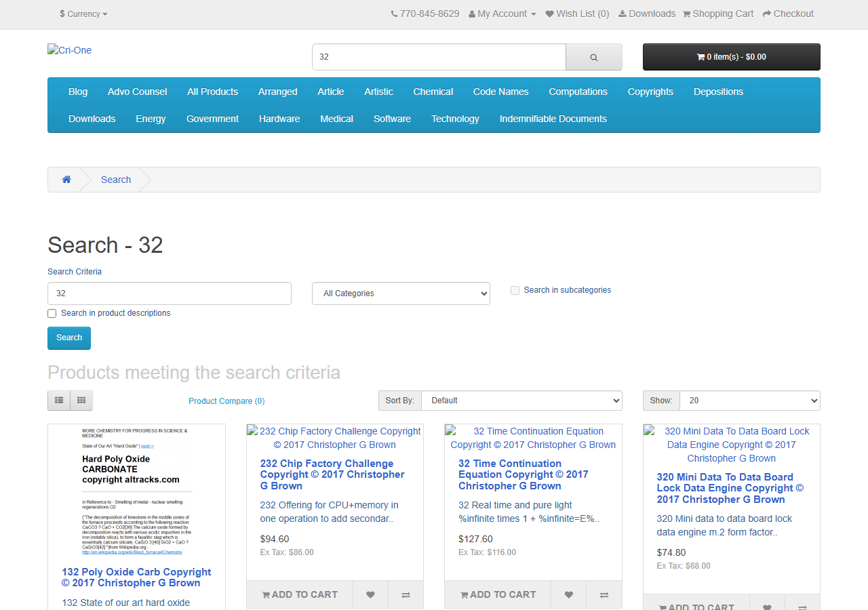
Task: Switch to list view layout
Action: 59,401
